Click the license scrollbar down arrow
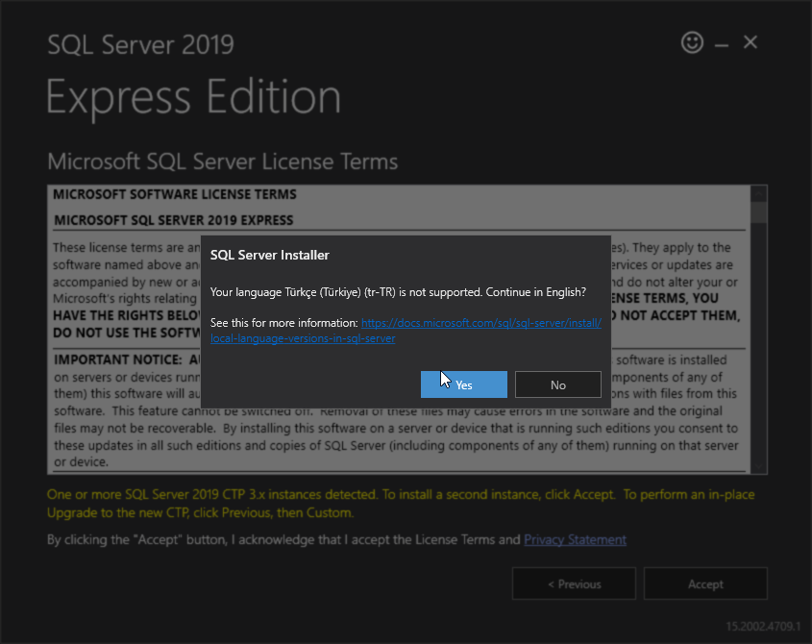The width and height of the screenshot is (812, 644). pos(759,466)
